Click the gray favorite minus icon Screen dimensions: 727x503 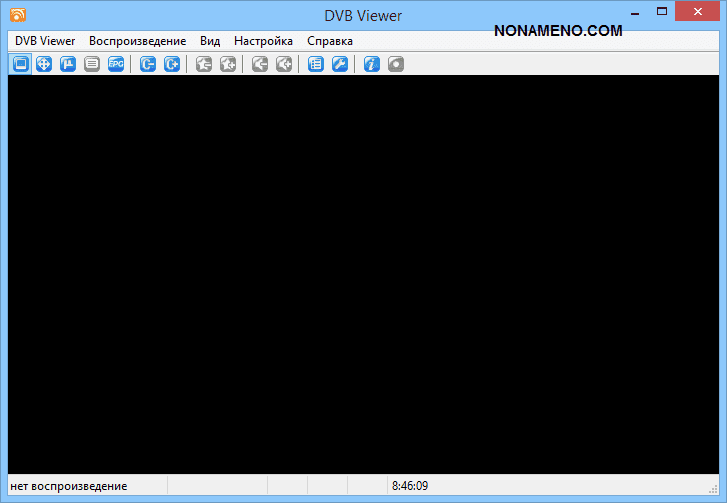pos(204,64)
